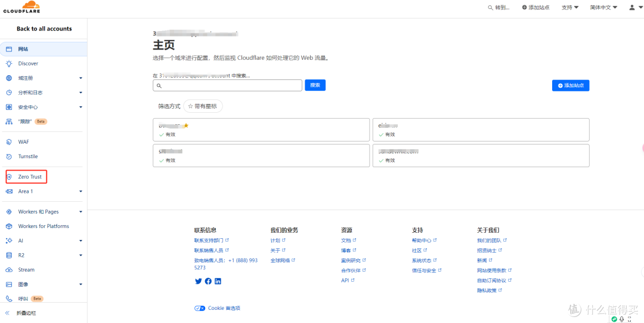Open the starred domain card
Image resolution: width=644 pixels, height=323 pixels.
pos(261,130)
